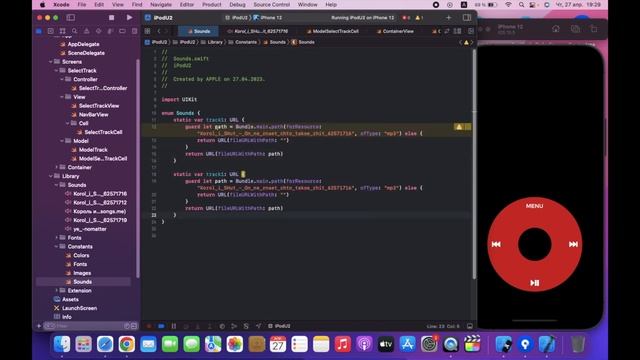Click the red error count in toolbar
This screenshot has height=360, width=640.
406,18
